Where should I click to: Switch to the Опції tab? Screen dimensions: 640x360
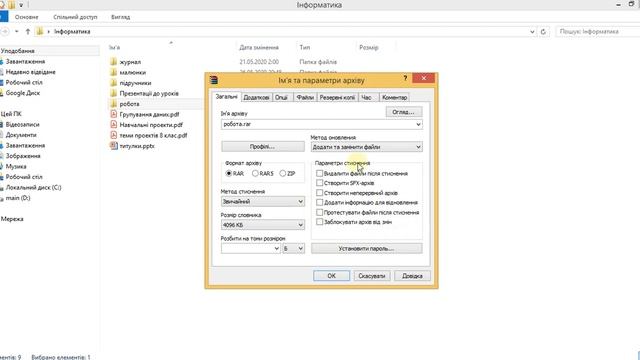pyautogui.click(x=281, y=98)
